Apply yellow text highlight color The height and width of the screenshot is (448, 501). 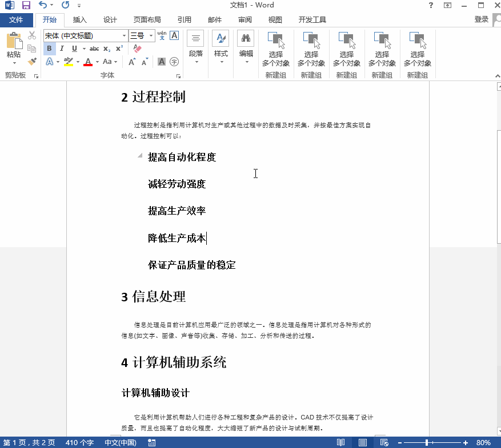click(69, 62)
